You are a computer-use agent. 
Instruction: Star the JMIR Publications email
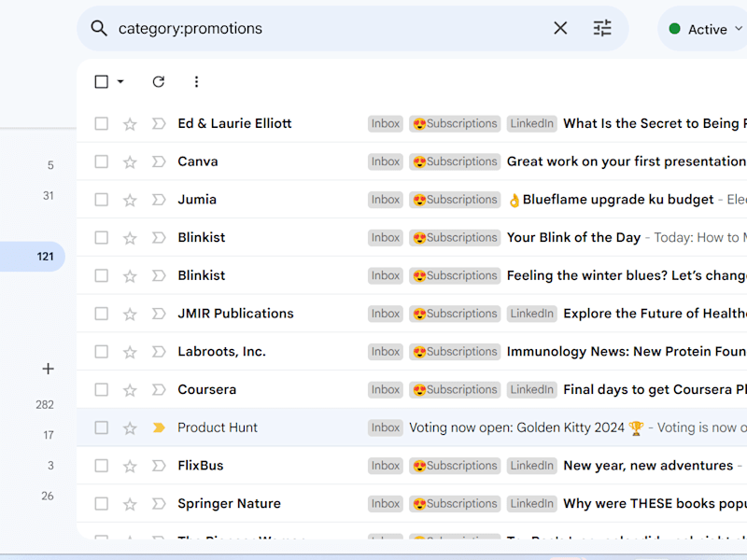(130, 315)
